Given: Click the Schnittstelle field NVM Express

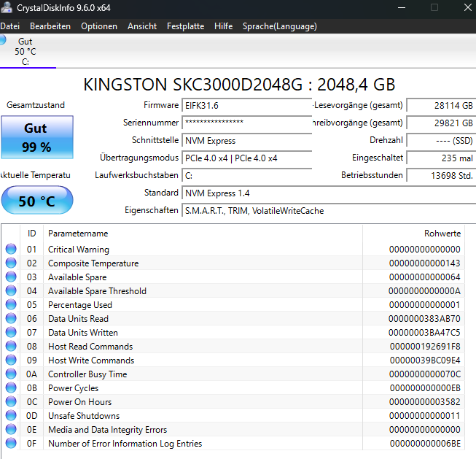Looking at the screenshot, I should (x=247, y=140).
